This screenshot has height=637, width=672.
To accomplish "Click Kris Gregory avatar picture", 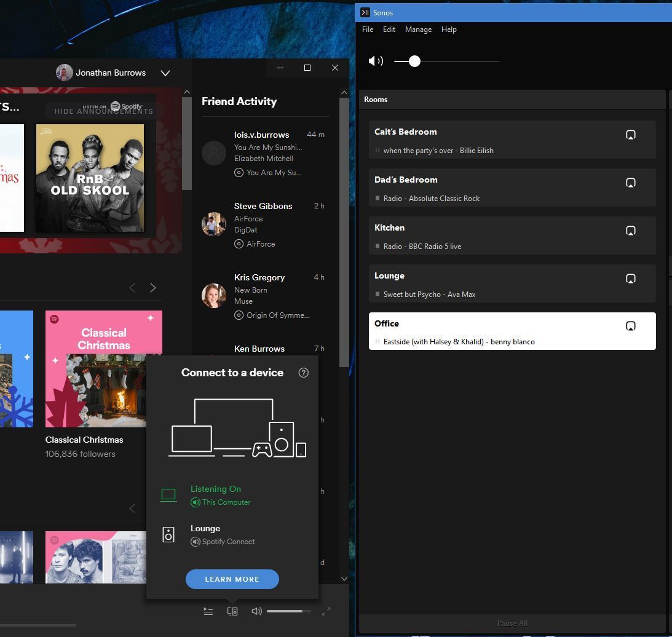I will point(214,296).
